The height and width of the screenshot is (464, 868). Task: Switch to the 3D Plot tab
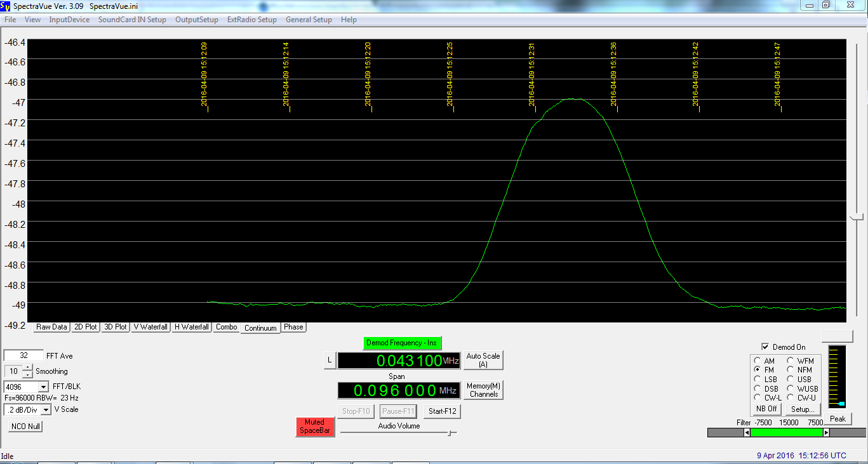pyautogui.click(x=116, y=327)
